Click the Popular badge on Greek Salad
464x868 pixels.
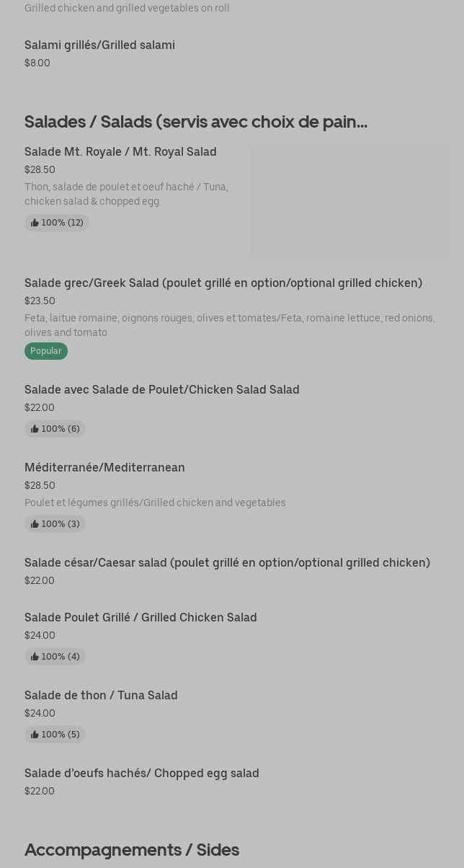pos(46,351)
